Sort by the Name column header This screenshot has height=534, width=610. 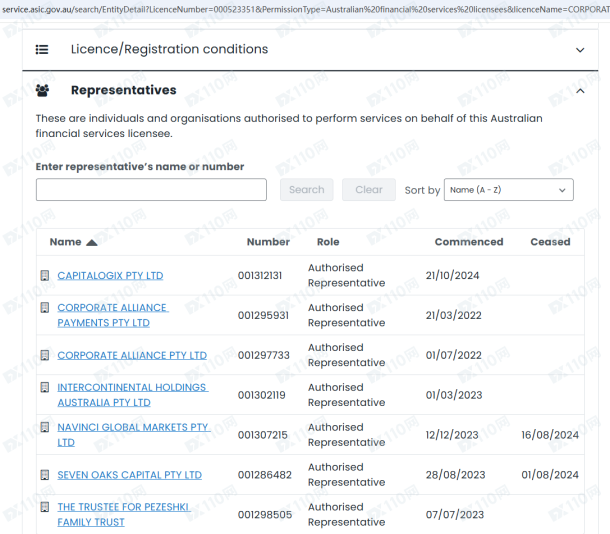(65, 242)
